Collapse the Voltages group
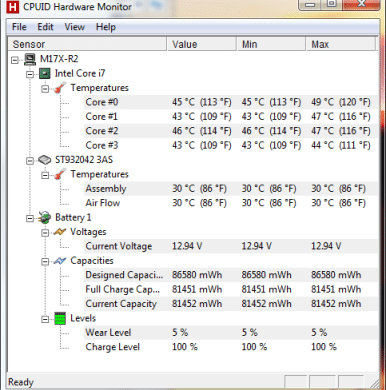Viewport: 386px width, 390px height. pos(45,233)
